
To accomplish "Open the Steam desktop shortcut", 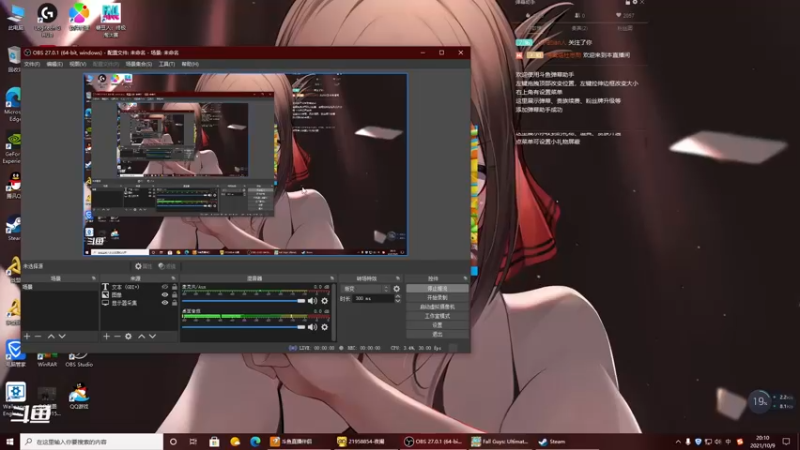I will coord(13,228).
